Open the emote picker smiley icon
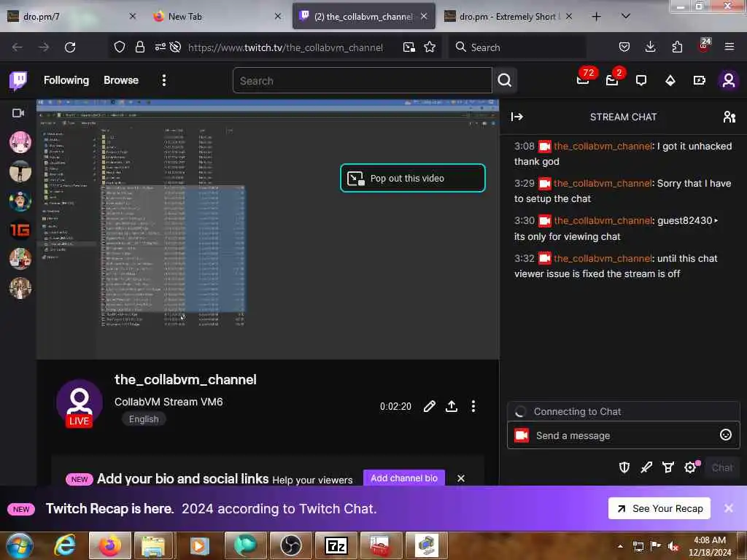Viewport: 747px width, 560px height. (725, 435)
